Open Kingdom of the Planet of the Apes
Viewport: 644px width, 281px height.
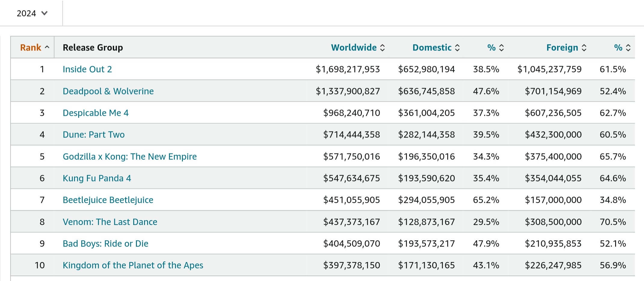click(x=133, y=265)
